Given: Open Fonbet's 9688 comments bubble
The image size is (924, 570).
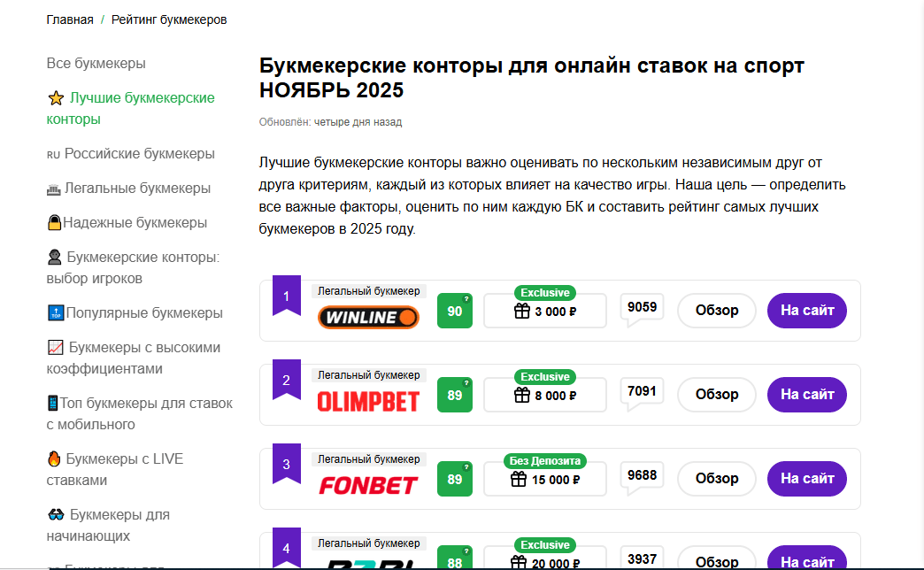Looking at the screenshot, I should click(x=642, y=476).
